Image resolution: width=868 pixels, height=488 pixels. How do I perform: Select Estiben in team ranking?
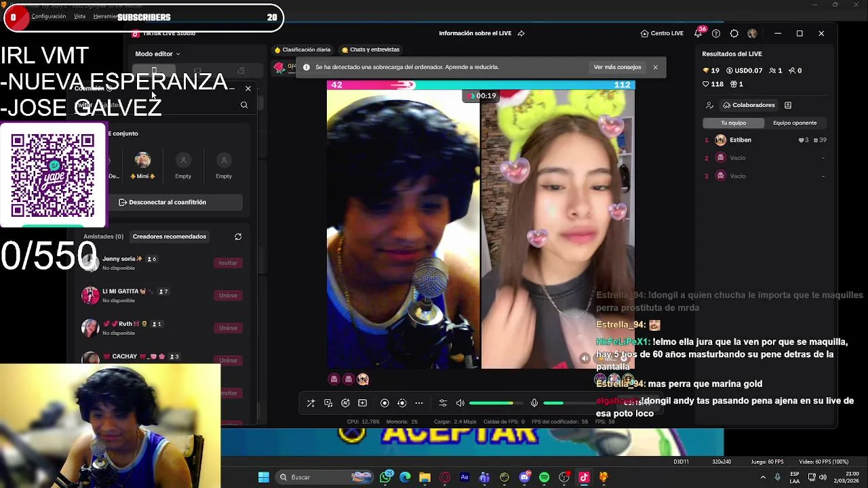(x=765, y=140)
